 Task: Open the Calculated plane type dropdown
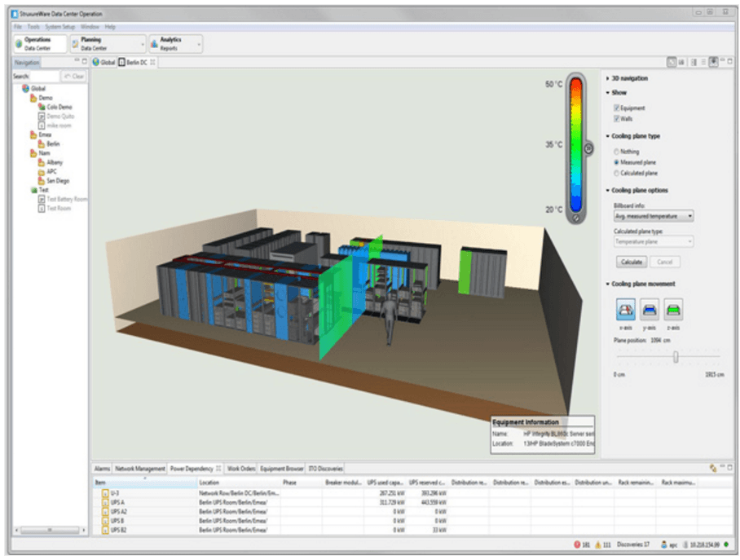pyautogui.click(x=654, y=242)
